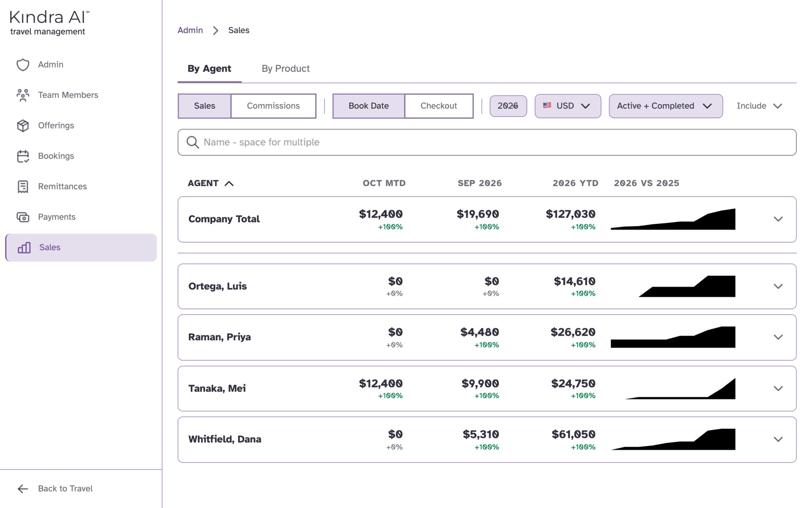Click the Team Members people icon

pos(23,95)
